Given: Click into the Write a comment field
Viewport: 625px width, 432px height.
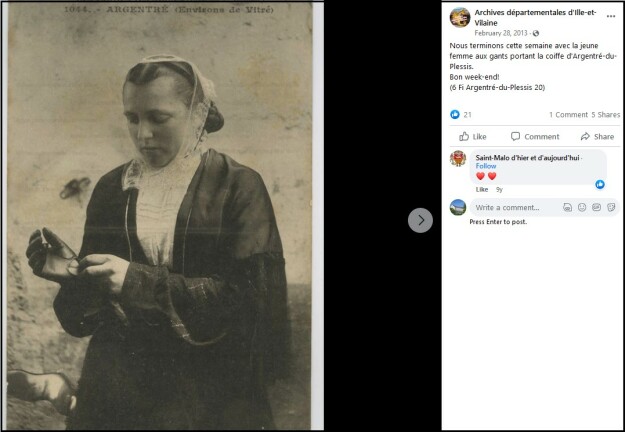Looking at the screenshot, I should (518, 207).
